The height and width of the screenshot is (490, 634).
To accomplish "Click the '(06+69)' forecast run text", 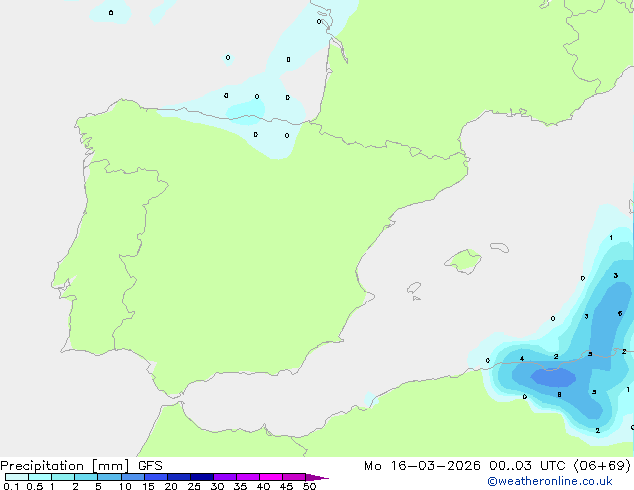I will click(602, 466).
